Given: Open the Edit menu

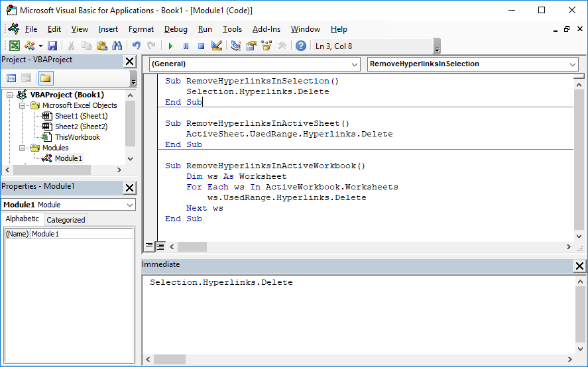Looking at the screenshot, I should coord(54,29).
